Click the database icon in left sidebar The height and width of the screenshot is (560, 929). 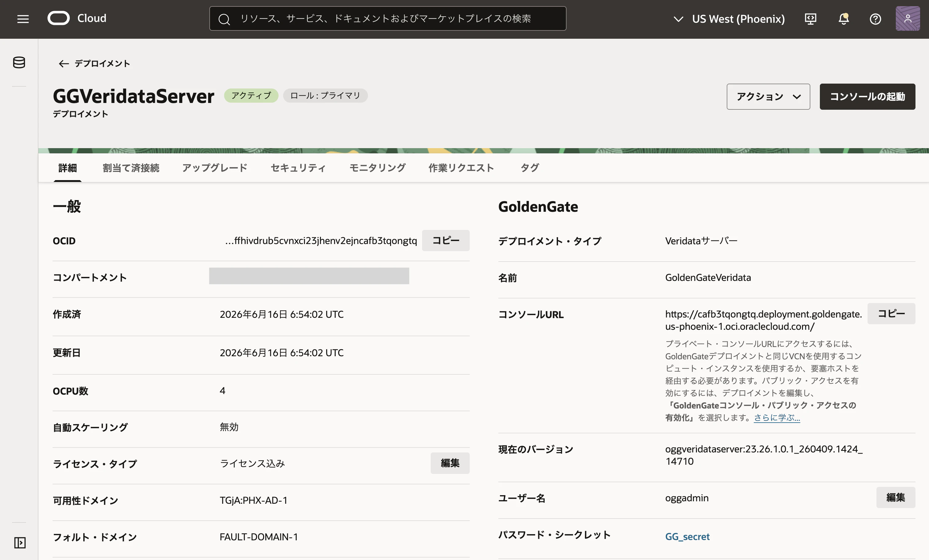[19, 63]
